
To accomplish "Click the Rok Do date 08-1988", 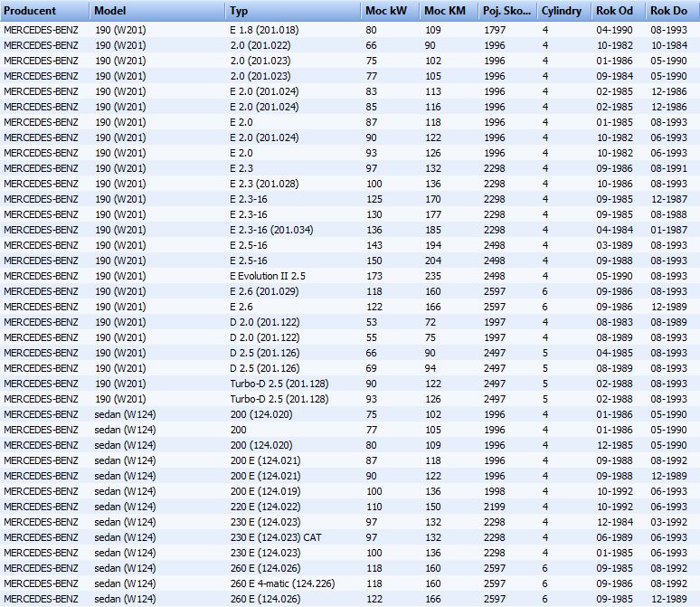I will [668, 214].
